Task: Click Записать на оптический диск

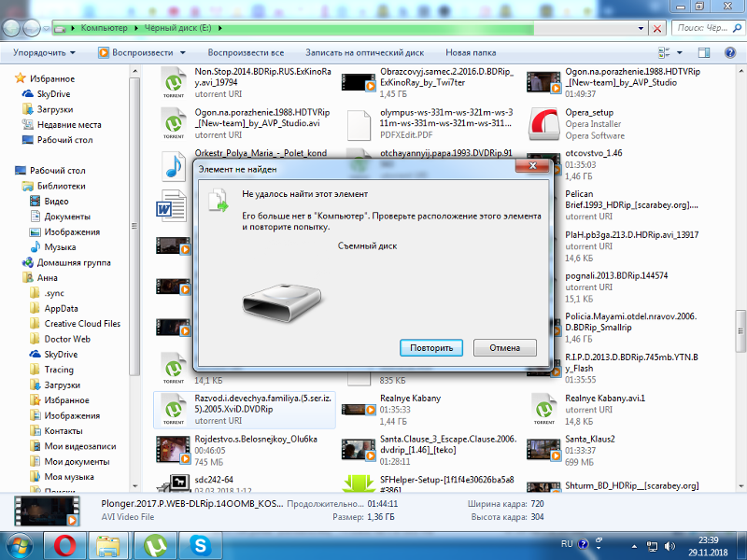Action: click(364, 52)
